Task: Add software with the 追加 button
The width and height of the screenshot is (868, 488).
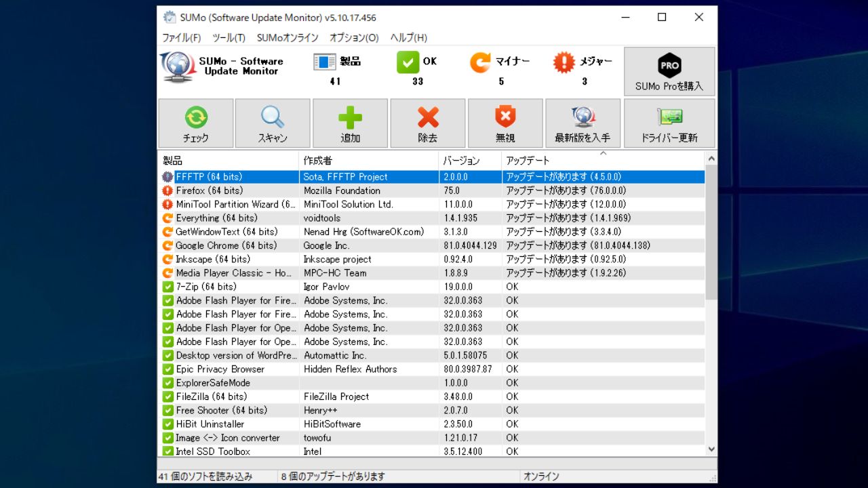Action: pos(350,123)
